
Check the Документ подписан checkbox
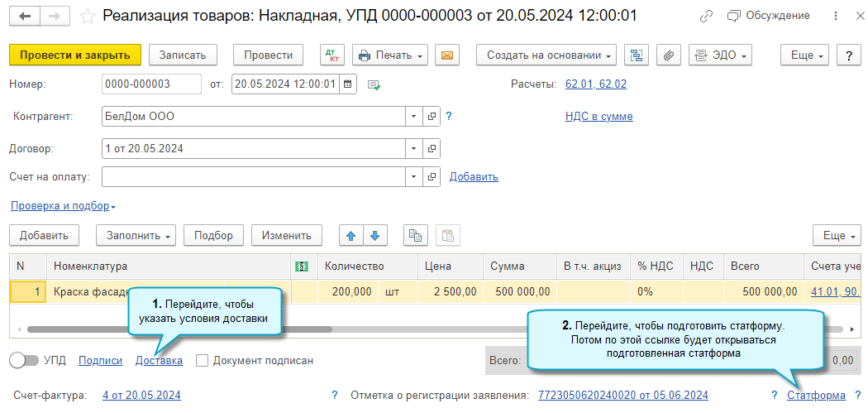(x=202, y=360)
